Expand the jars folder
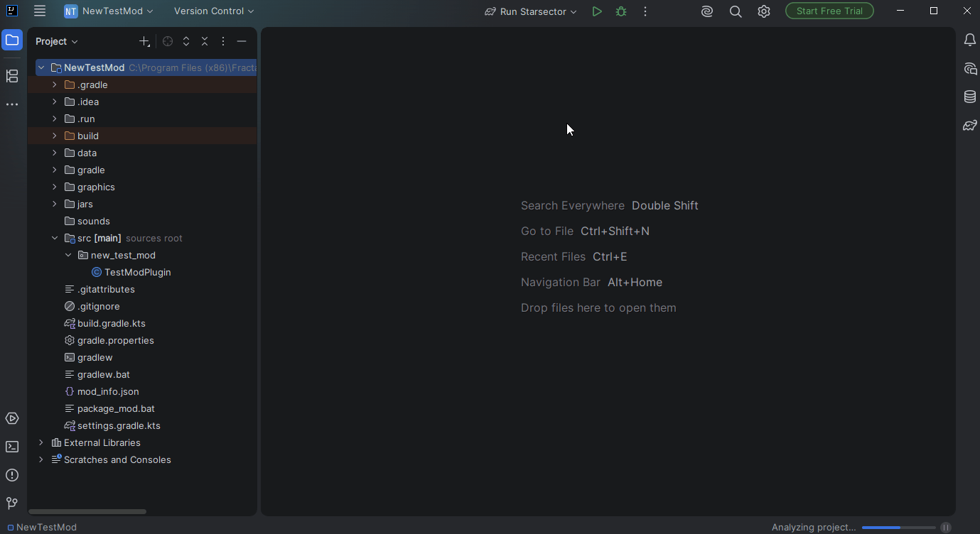980x534 pixels. pyautogui.click(x=55, y=204)
